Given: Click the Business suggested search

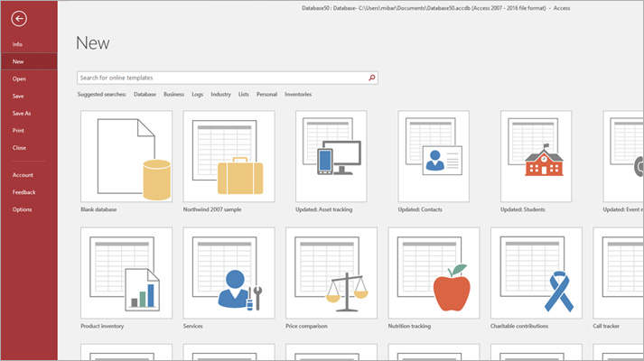Looking at the screenshot, I should point(173,95).
